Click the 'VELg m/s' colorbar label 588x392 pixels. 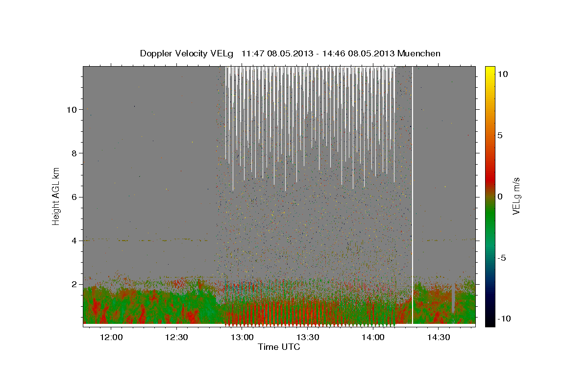[x=516, y=196]
